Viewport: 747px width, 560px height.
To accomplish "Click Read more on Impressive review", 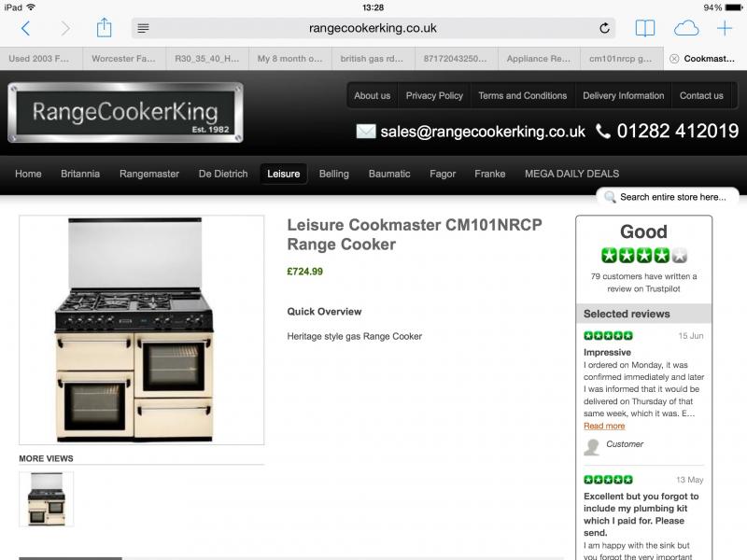I will coord(604,427).
